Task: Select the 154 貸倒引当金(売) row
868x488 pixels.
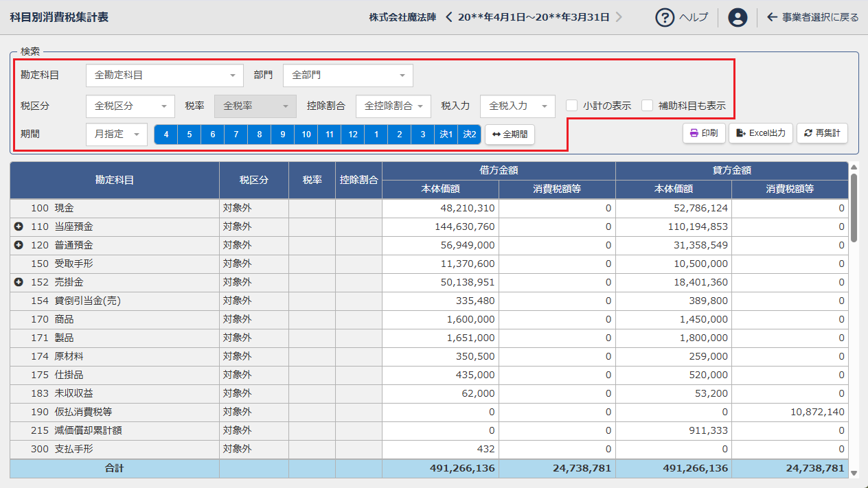Action: coord(429,301)
